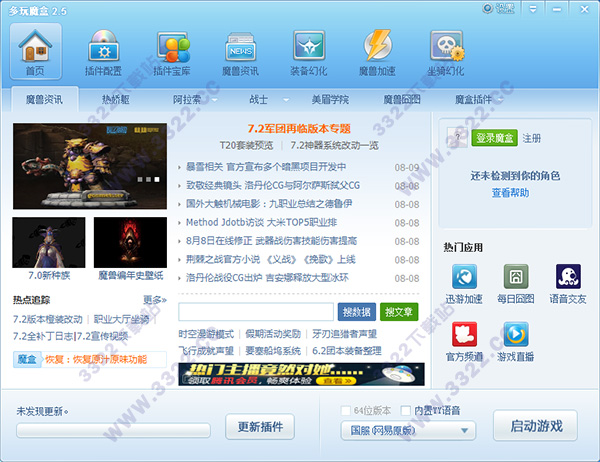The width and height of the screenshot is (600, 462).
Task: Click the user avatar placeholder icon
Action: [x=457, y=138]
